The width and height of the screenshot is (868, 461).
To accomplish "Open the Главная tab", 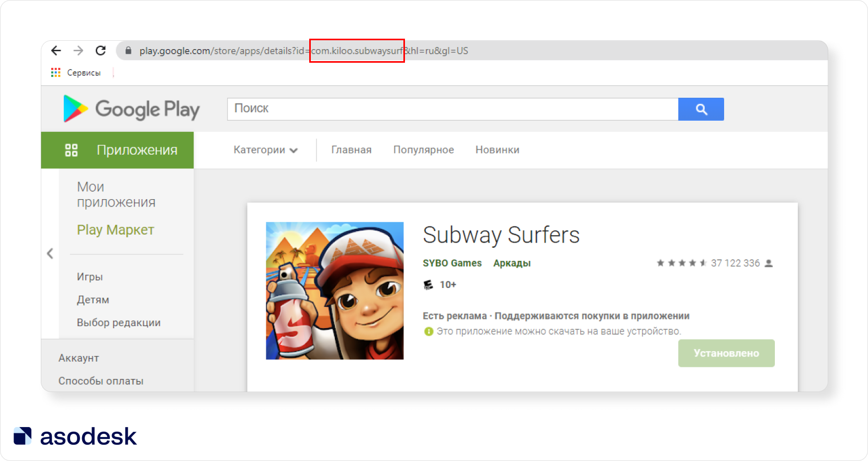I will (x=351, y=150).
